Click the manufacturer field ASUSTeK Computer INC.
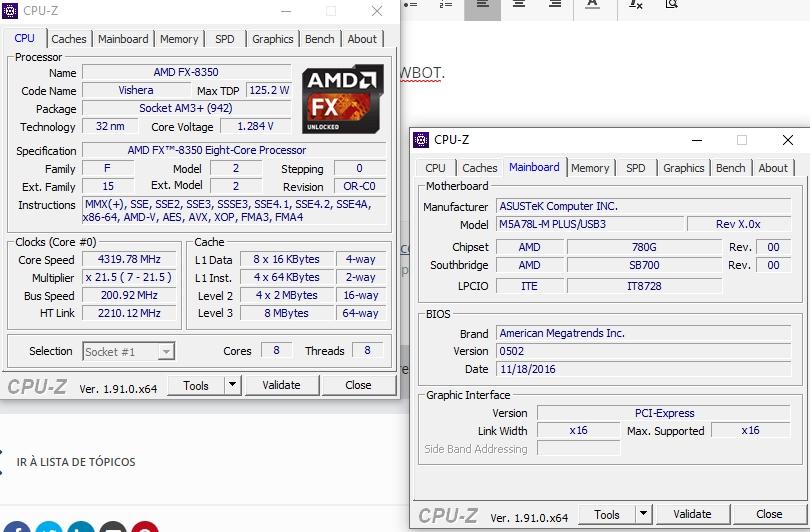The width and height of the screenshot is (810, 532). 644,206
